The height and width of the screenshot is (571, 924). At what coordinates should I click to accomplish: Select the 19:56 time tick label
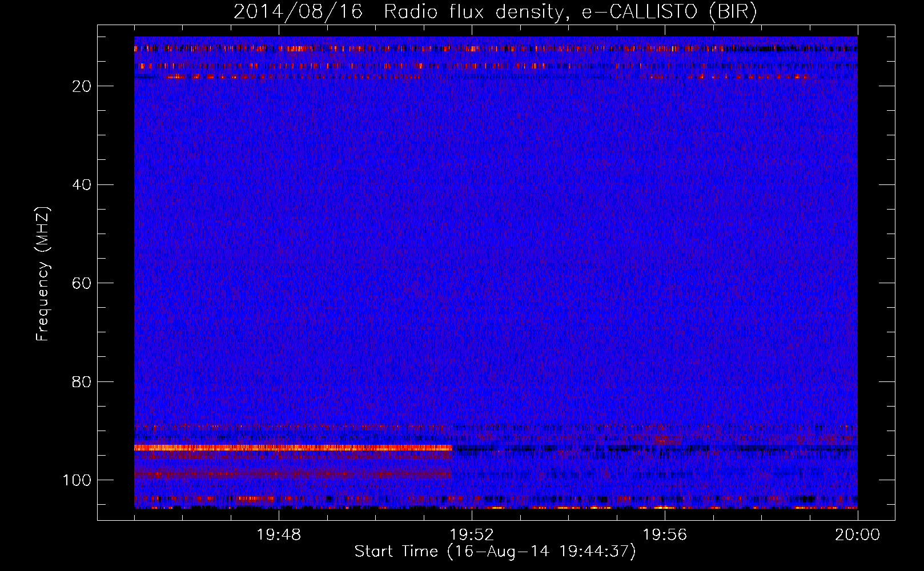(x=665, y=535)
